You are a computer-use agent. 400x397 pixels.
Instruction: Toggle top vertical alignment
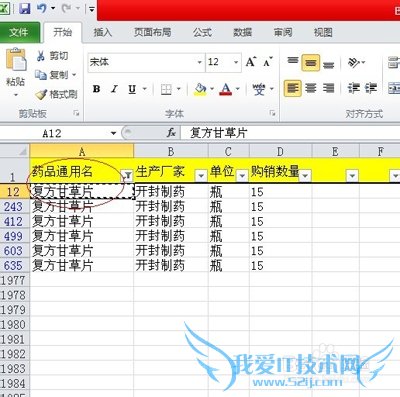click(293, 62)
